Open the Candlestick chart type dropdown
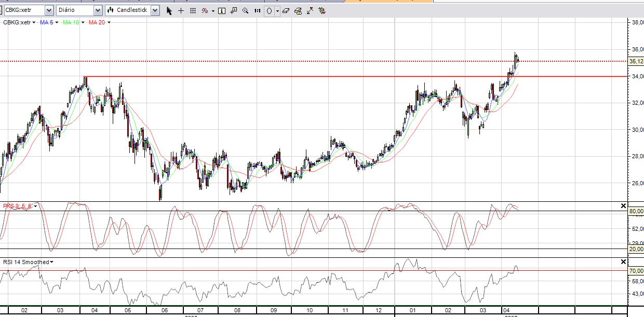 (155, 10)
